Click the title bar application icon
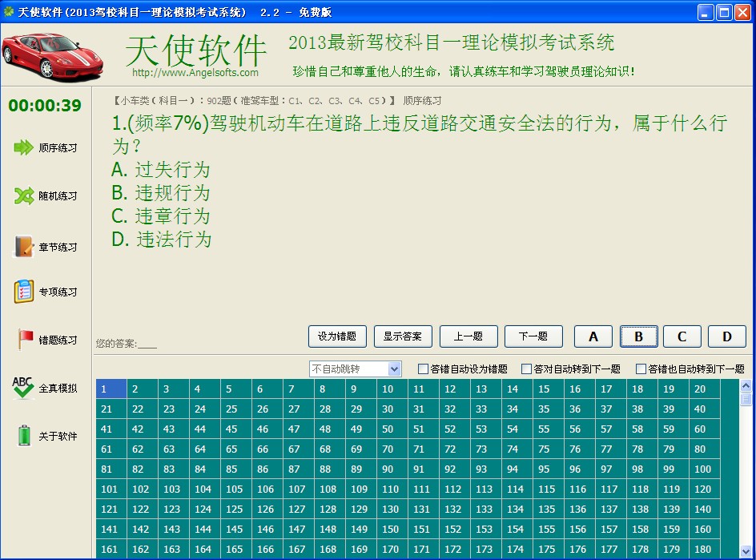Image resolution: width=756 pixels, height=560 pixels. [x=8, y=12]
